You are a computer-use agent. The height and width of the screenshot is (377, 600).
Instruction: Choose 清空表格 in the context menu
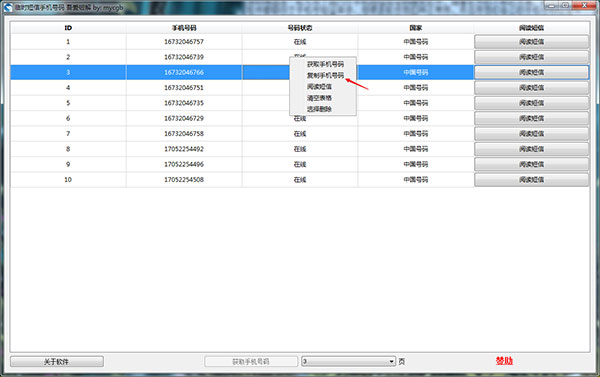pyautogui.click(x=319, y=98)
